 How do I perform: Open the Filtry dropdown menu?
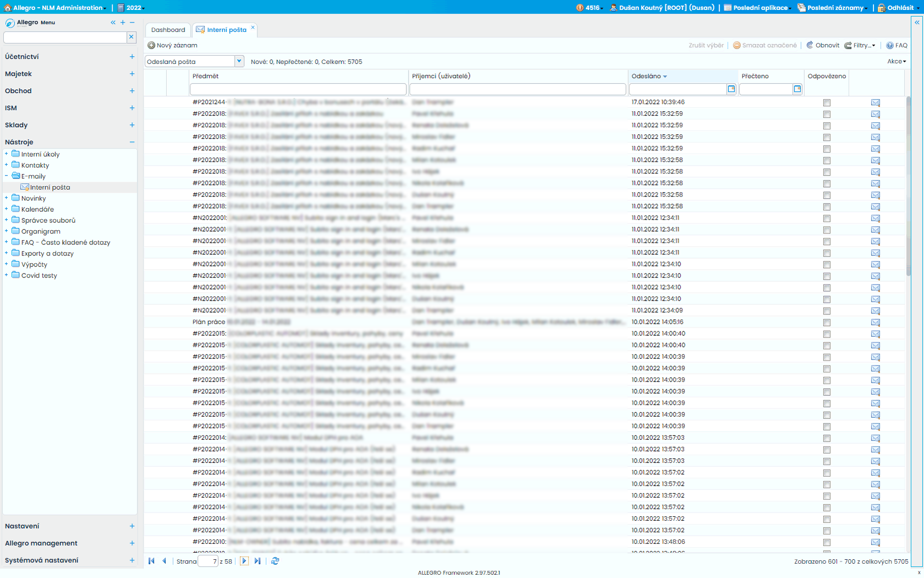point(860,46)
